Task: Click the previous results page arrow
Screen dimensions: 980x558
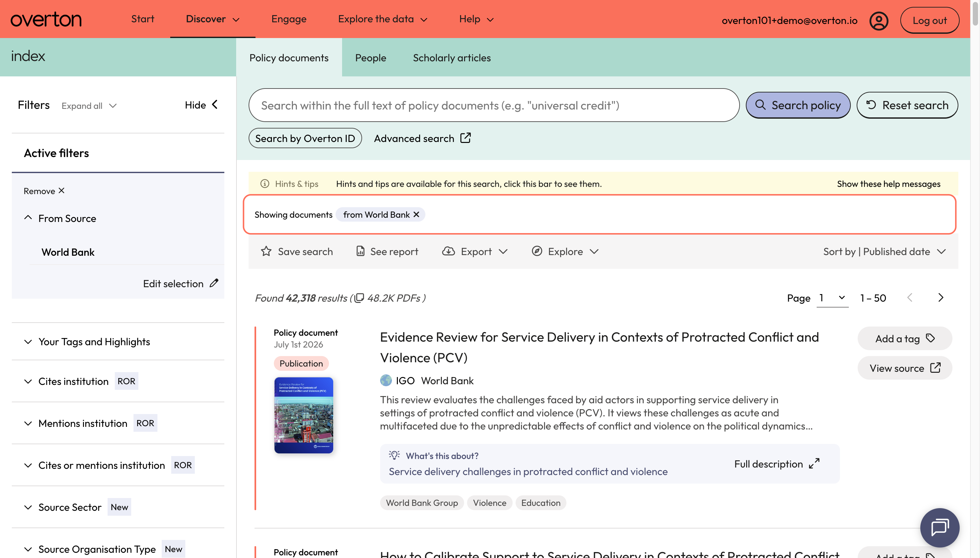Action: click(910, 298)
